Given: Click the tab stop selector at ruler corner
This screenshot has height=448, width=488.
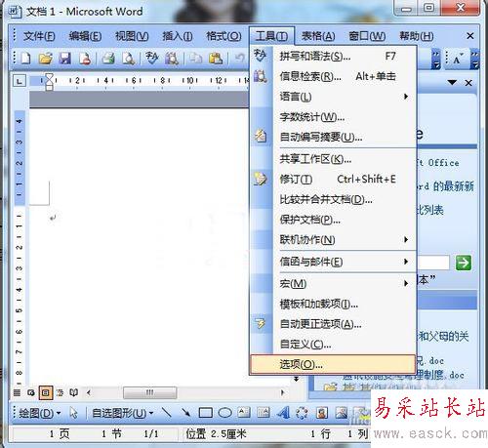Looking at the screenshot, I should [x=20, y=81].
